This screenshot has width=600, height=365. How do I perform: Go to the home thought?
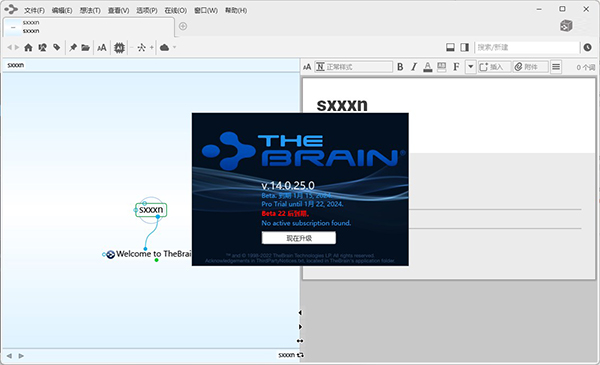pyautogui.click(x=28, y=47)
